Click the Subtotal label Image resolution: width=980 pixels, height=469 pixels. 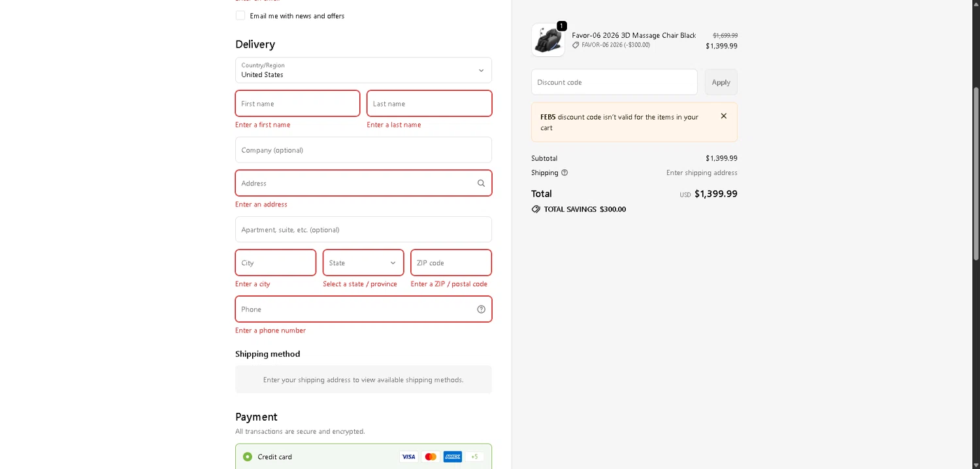click(544, 158)
